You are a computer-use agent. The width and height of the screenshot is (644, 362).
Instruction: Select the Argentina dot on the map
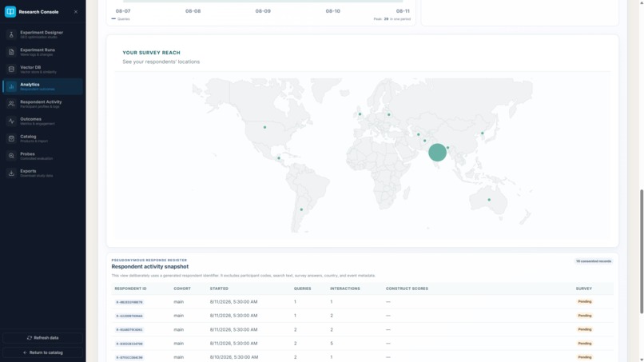coord(301,209)
